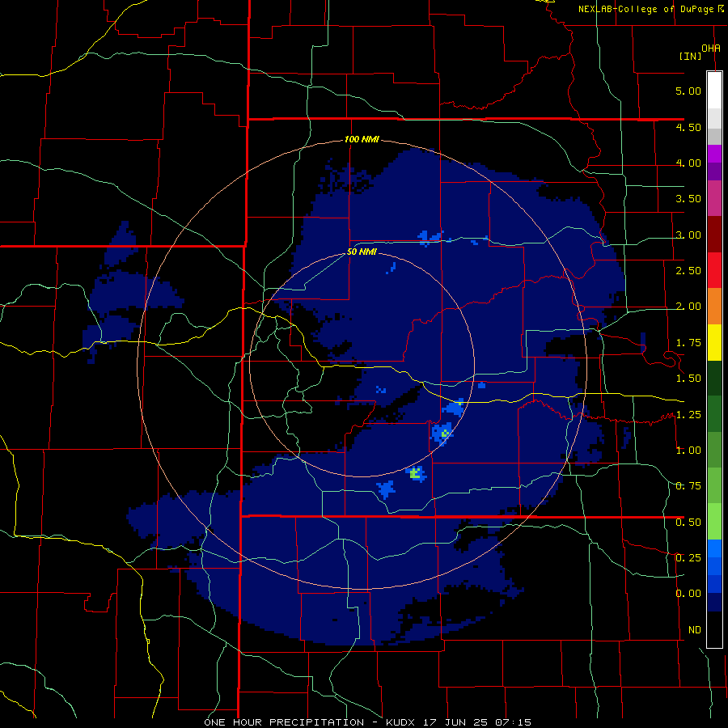
Task: Pick the orange legend swatch
Action: (x=714, y=306)
